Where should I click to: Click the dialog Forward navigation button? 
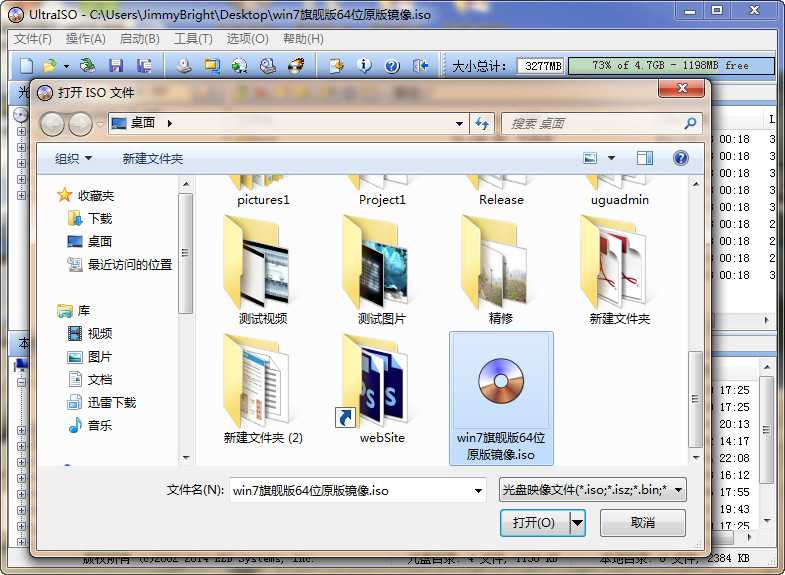click(x=80, y=124)
